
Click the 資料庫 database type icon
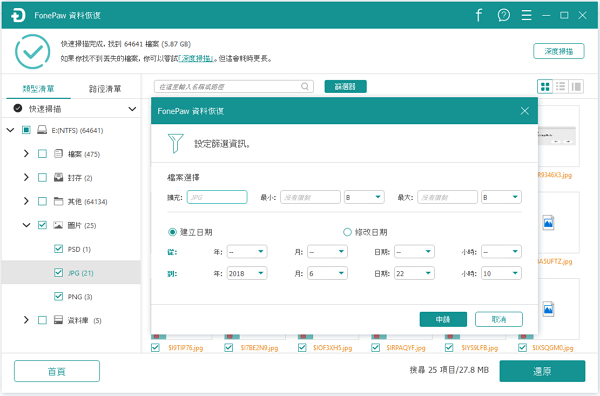[58, 320]
